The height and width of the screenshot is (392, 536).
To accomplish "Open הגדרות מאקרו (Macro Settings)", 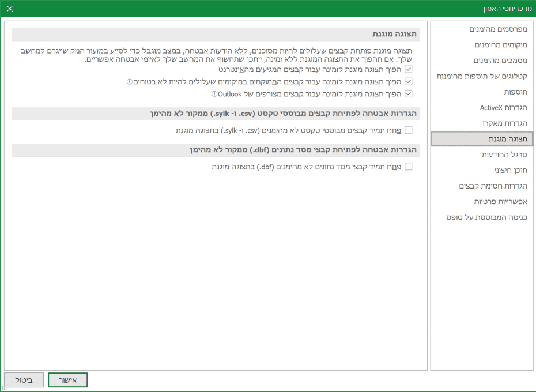I will click(482, 123).
